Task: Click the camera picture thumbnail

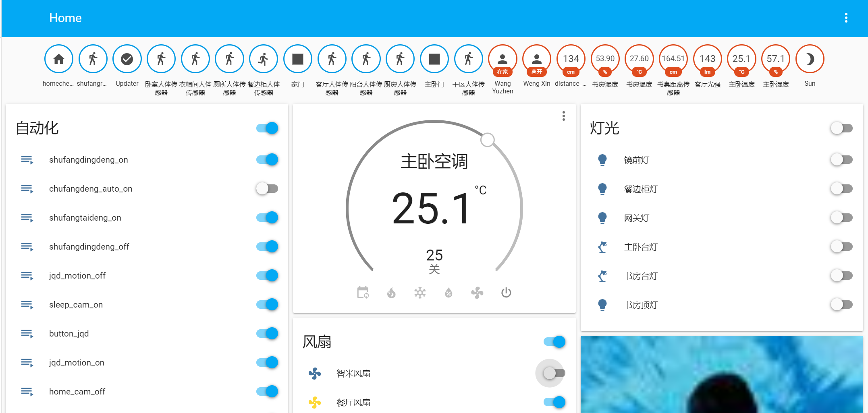Action: tap(722, 374)
